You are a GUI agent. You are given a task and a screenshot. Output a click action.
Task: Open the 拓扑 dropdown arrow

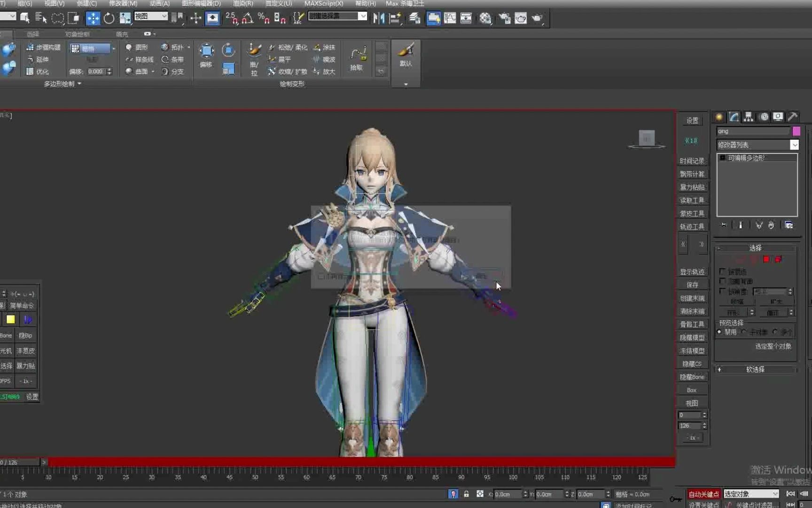(x=189, y=48)
